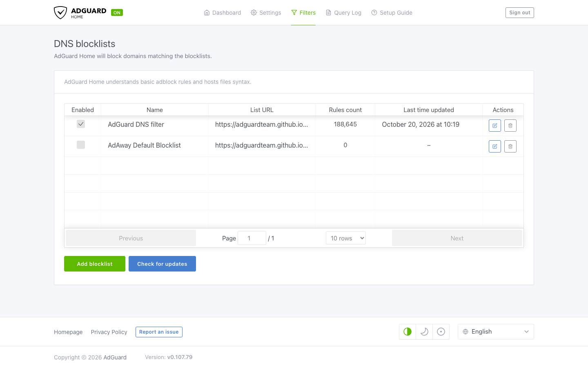The width and height of the screenshot is (588, 368).
Task: Go to the Query Log tab
Action: coord(343,13)
